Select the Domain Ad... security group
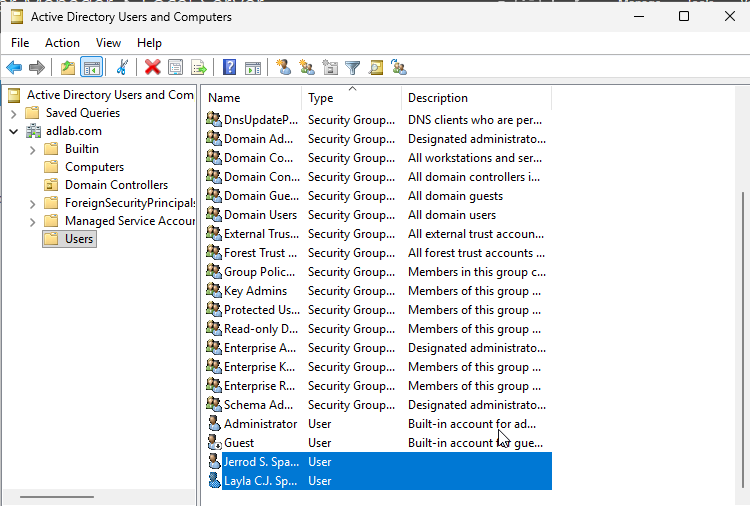Image resolution: width=750 pixels, height=506 pixels. click(x=378, y=139)
